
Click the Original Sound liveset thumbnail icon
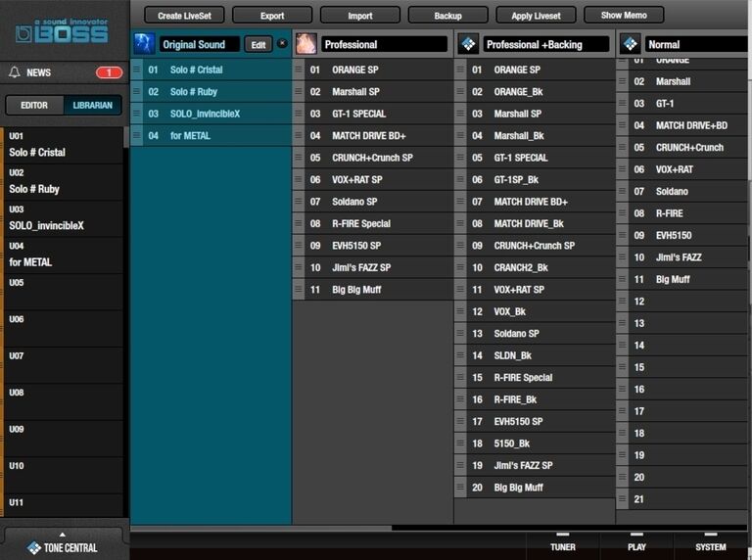(144, 44)
